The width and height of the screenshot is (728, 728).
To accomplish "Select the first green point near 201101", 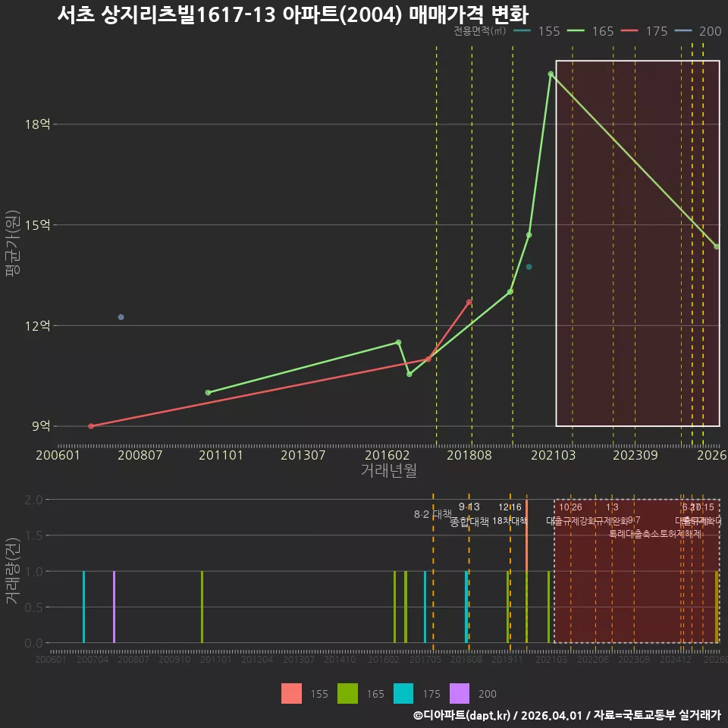I will (208, 393).
